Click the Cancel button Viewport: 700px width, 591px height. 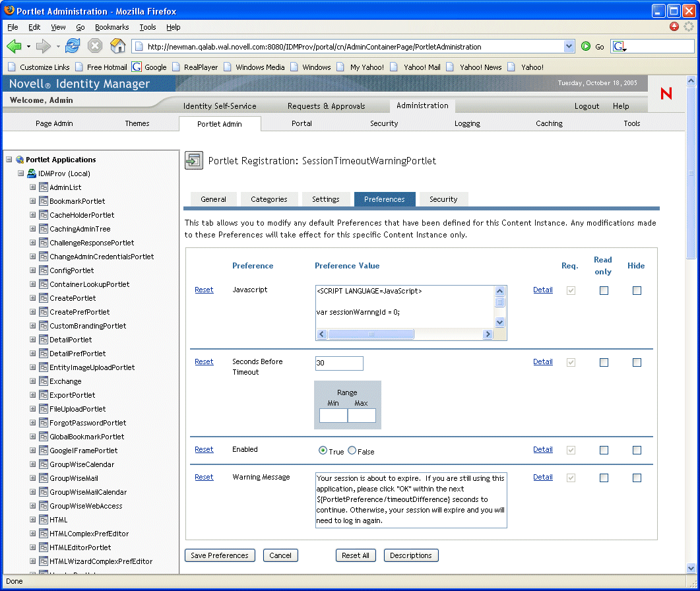click(280, 555)
